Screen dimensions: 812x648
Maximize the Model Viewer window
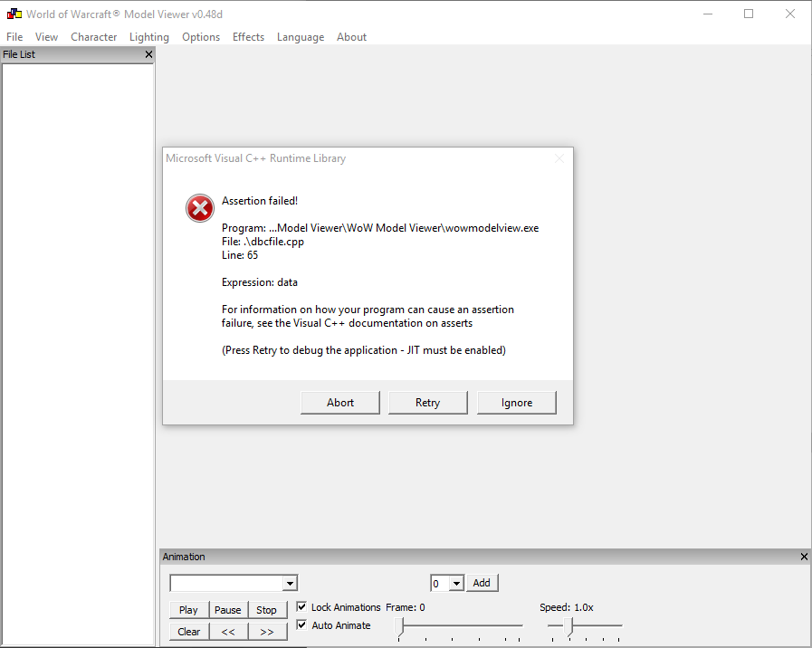(749, 14)
